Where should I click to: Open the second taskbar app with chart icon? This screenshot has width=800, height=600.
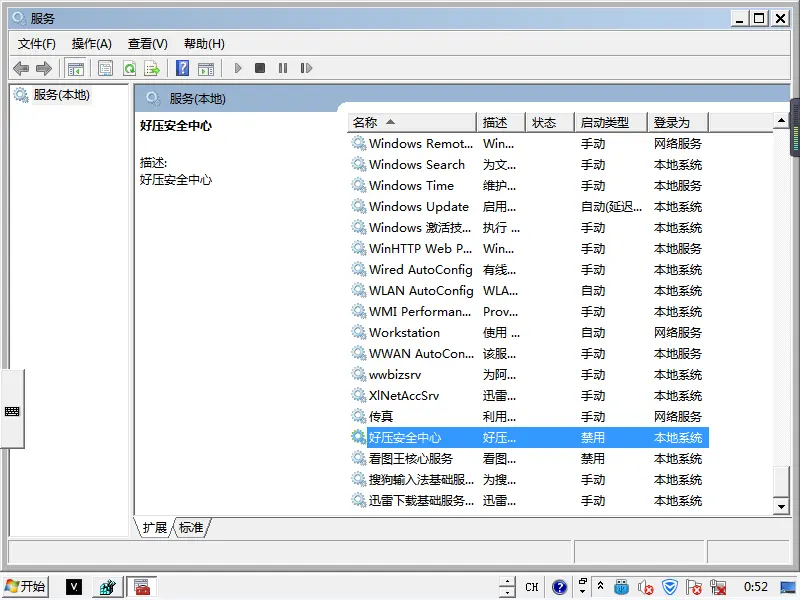coord(107,587)
